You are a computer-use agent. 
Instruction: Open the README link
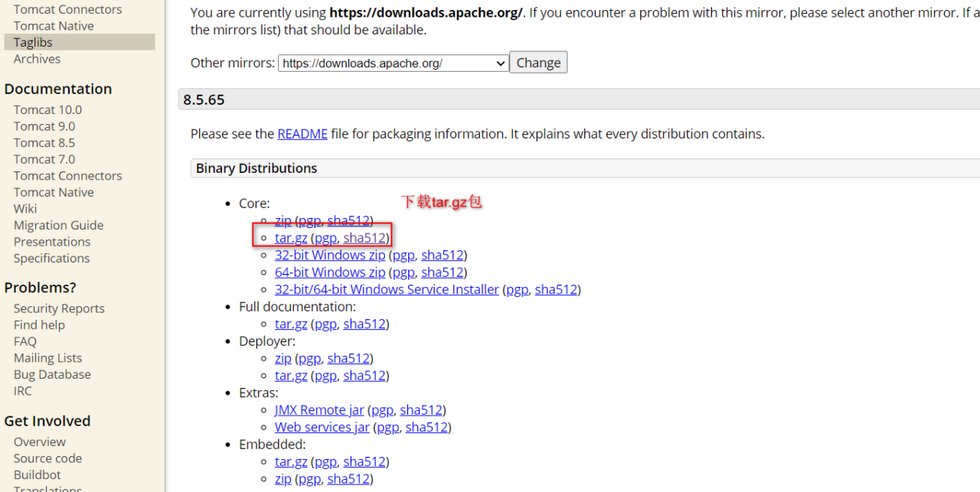(x=302, y=134)
